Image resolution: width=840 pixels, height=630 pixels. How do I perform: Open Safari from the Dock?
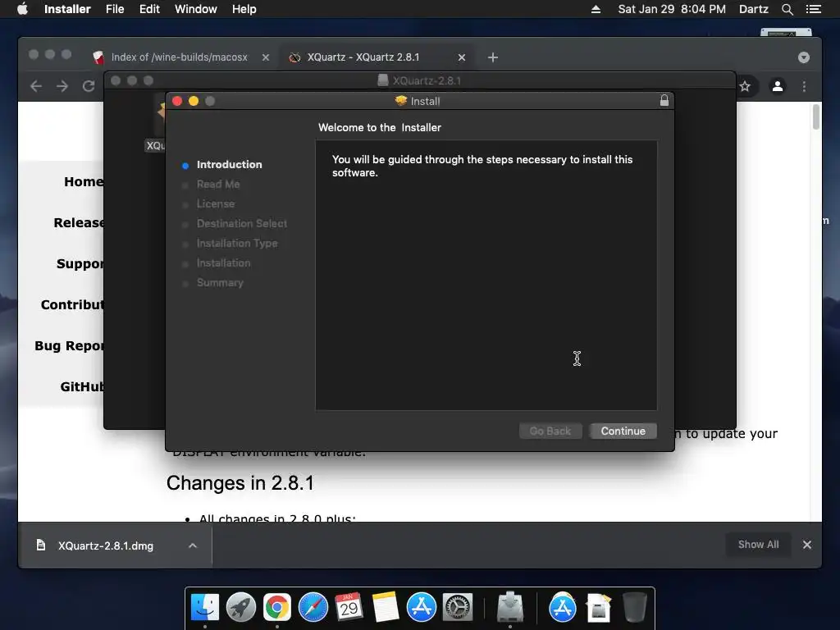(x=313, y=608)
